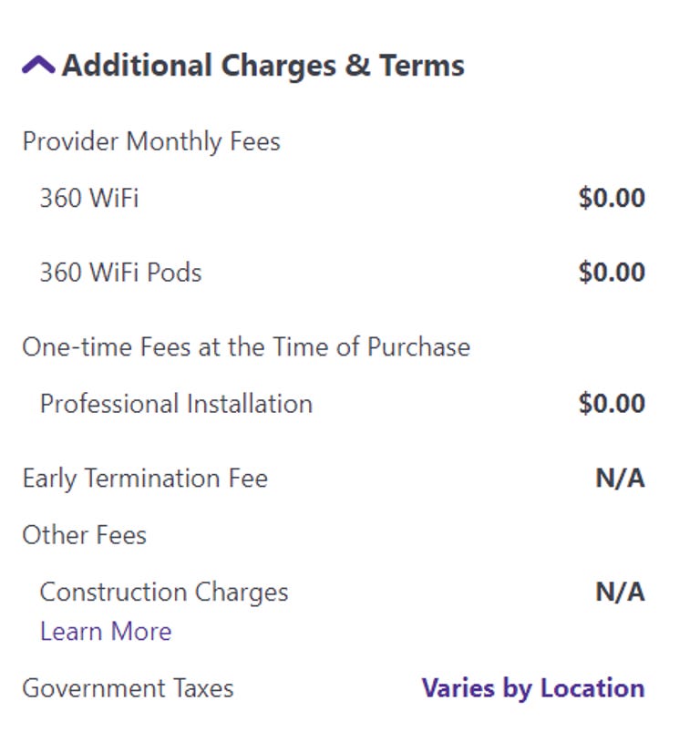Click the 360 WiFi fee label
The height and width of the screenshot is (732, 700).
tap(89, 199)
